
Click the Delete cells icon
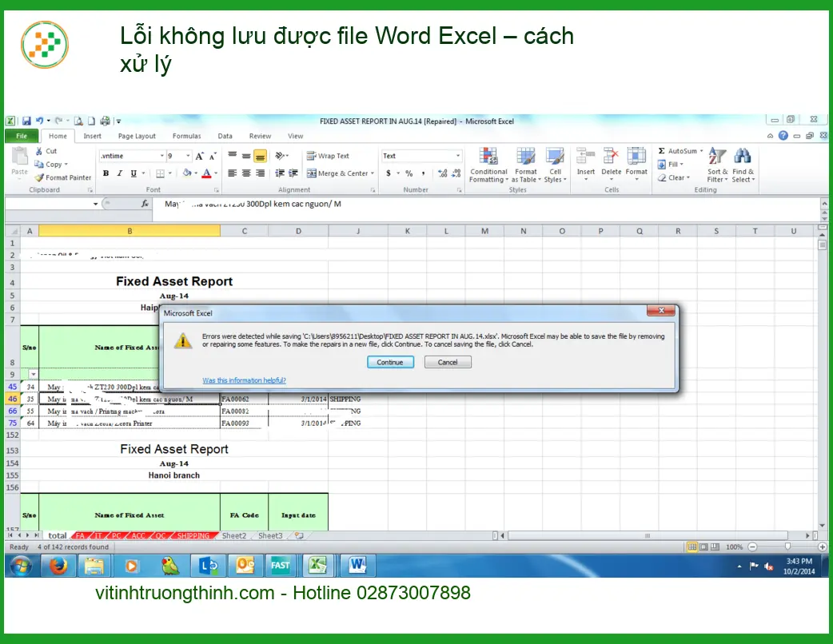click(611, 156)
